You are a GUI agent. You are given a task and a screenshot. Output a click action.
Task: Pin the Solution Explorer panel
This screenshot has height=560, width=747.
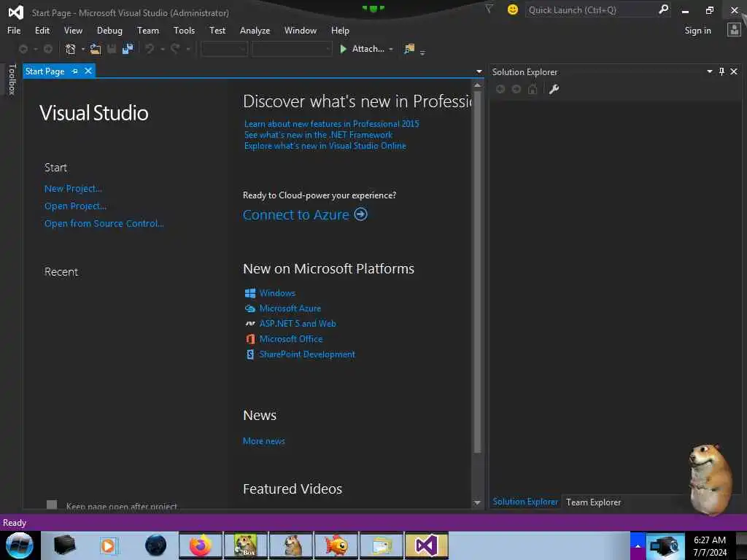[721, 71]
